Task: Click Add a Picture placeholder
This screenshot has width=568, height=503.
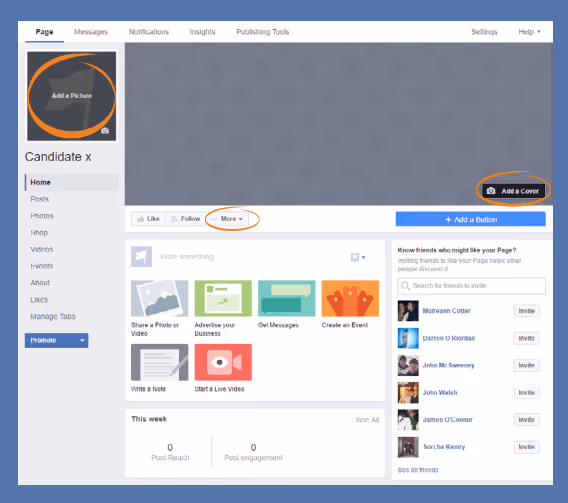Action: coord(72,96)
